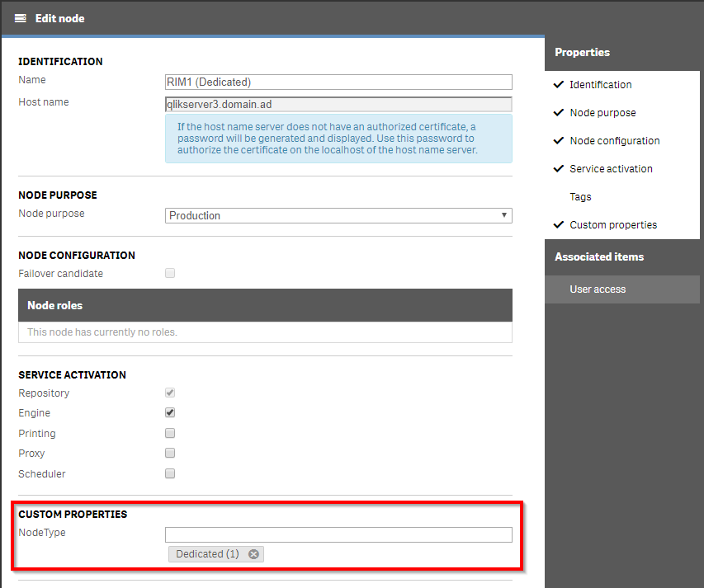Select Tags in Properties panel
The width and height of the screenshot is (704, 588).
tap(580, 197)
